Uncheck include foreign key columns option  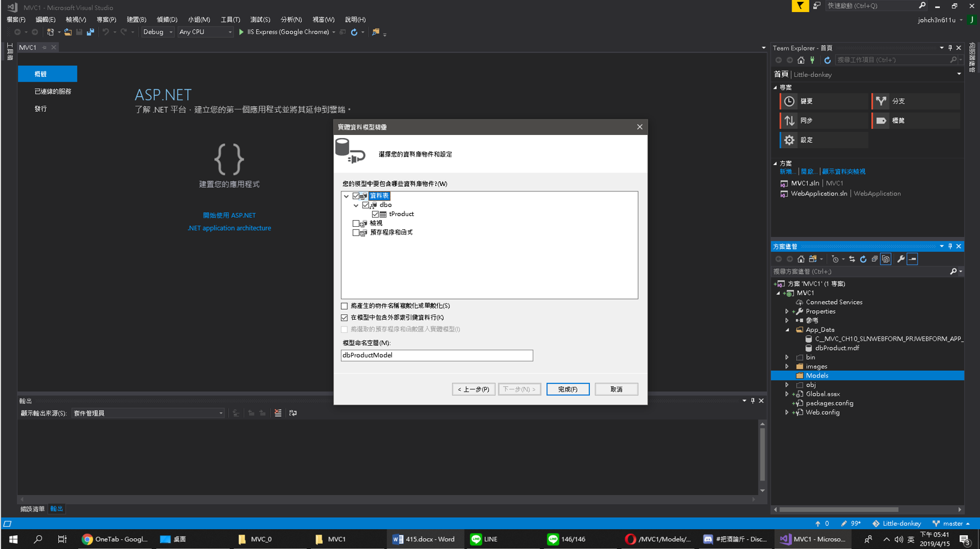pyautogui.click(x=344, y=317)
